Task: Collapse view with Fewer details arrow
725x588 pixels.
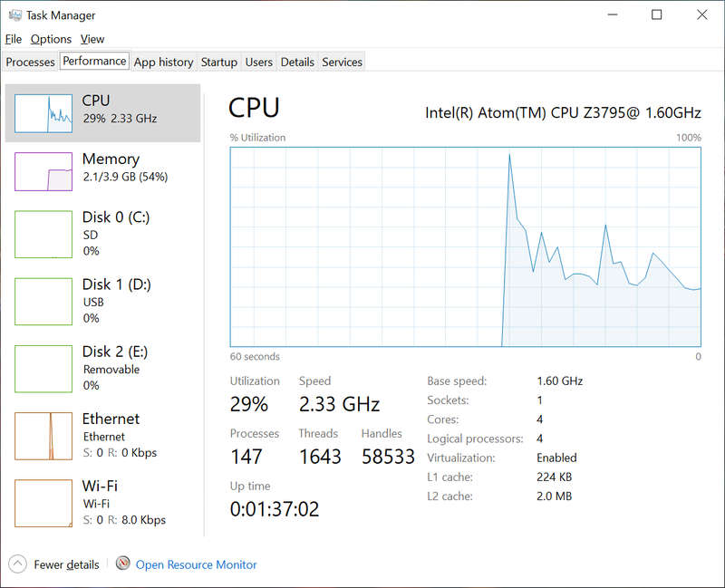Action: coord(18,564)
